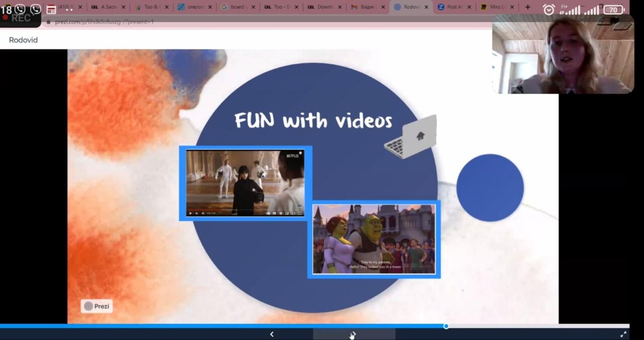The image size is (644, 340).
Task: Open a new browser tab
Action: pyautogui.click(x=527, y=7)
